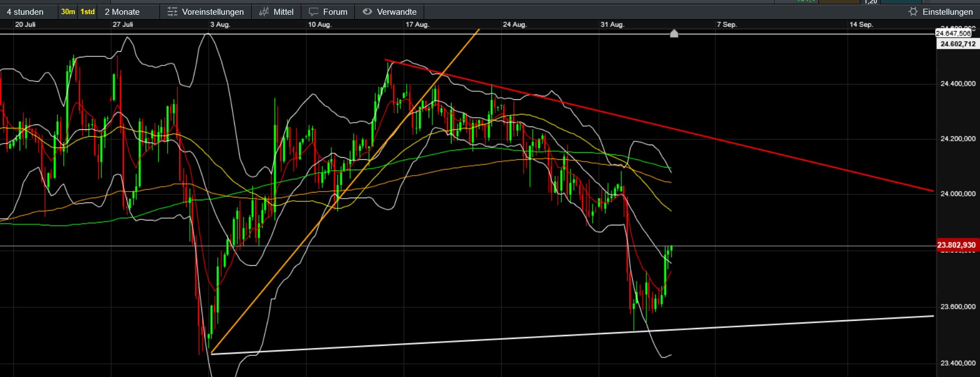The image size is (980, 377).
Task: Click the level label 24.647,506
Action: pyautogui.click(x=953, y=33)
